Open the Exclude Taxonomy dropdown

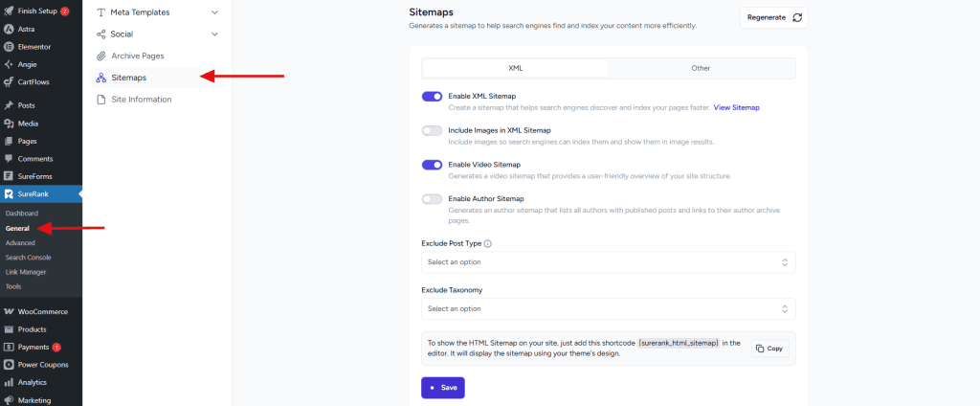point(608,308)
